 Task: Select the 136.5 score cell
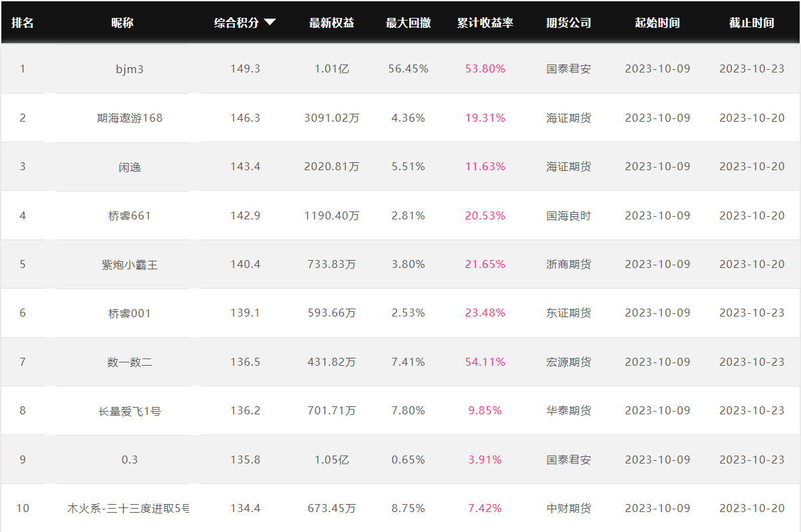(245, 362)
